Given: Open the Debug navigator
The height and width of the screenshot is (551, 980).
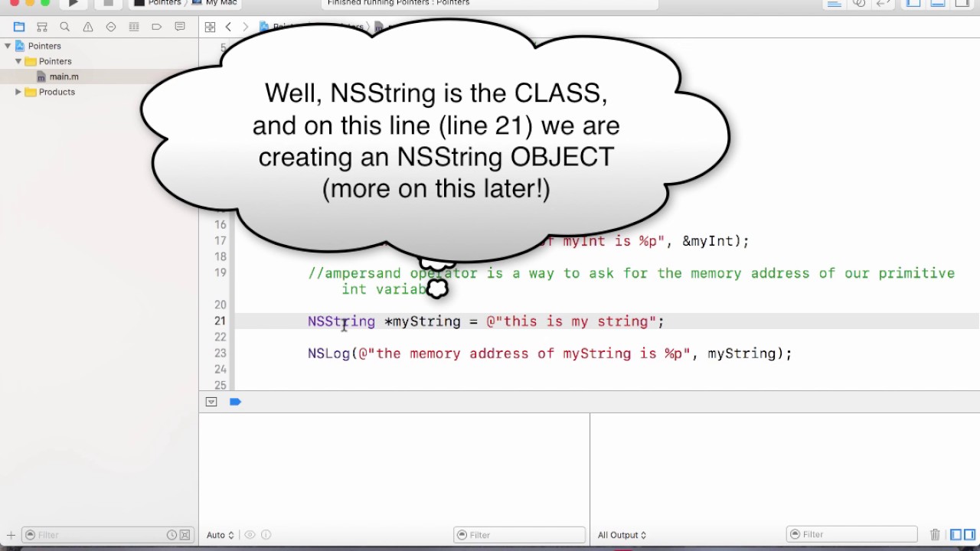Looking at the screenshot, I should tap(134, 27).
